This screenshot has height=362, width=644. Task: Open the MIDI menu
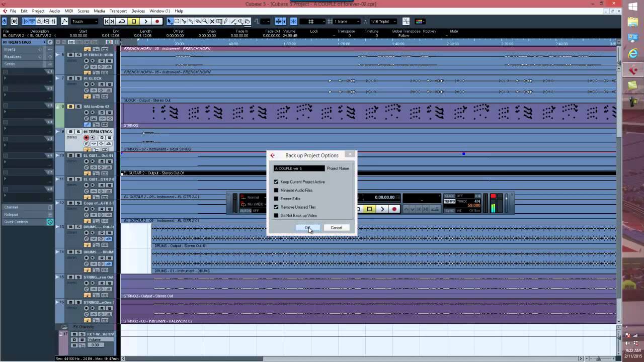[68, 11]
